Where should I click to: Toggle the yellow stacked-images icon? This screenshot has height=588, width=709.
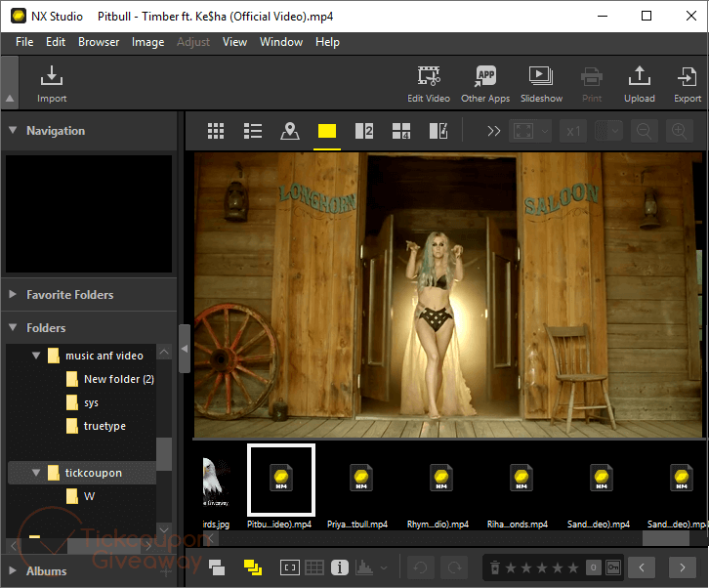click(x=253, y=567)
